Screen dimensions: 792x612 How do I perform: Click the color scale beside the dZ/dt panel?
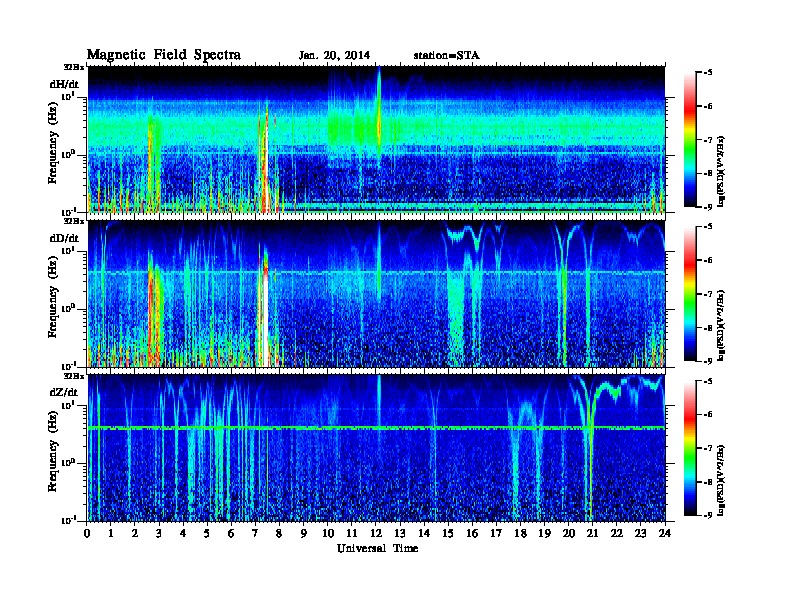[689, 448]
